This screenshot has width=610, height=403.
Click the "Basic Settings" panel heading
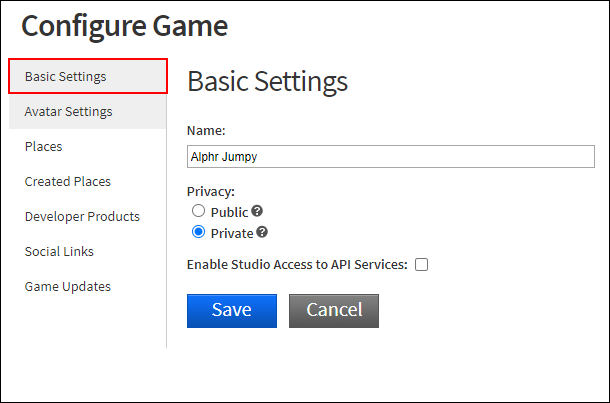(267, 81)
